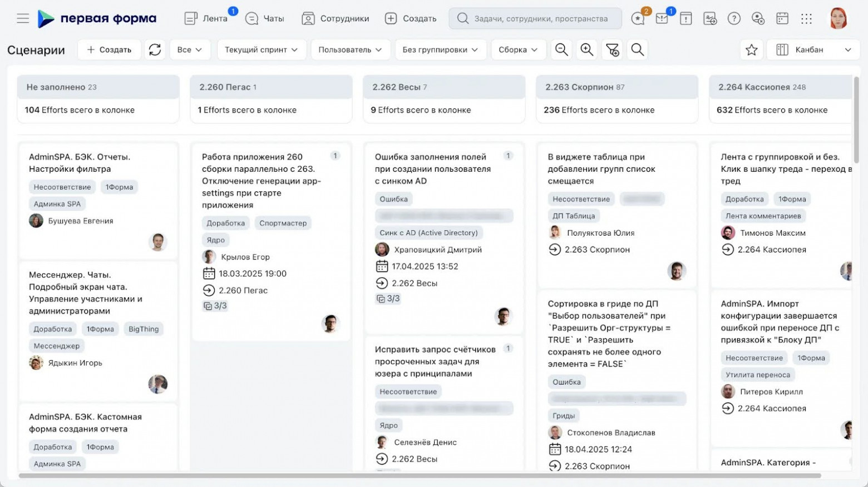Click the star favorites icon near Канбан

(751, 49)
